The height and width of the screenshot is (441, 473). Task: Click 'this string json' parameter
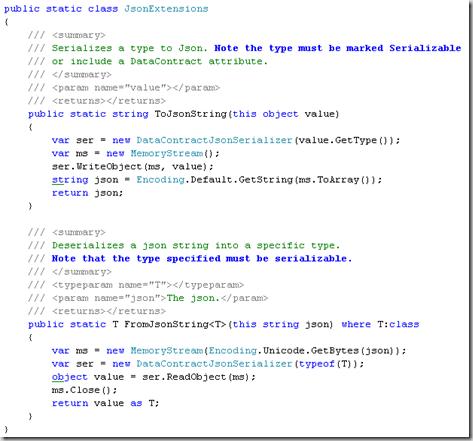point(280,324)
